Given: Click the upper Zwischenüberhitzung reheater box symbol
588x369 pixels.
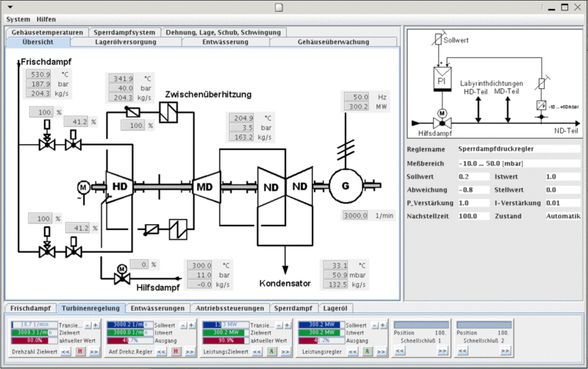Looking at the screenshot, I should [168, 112].
